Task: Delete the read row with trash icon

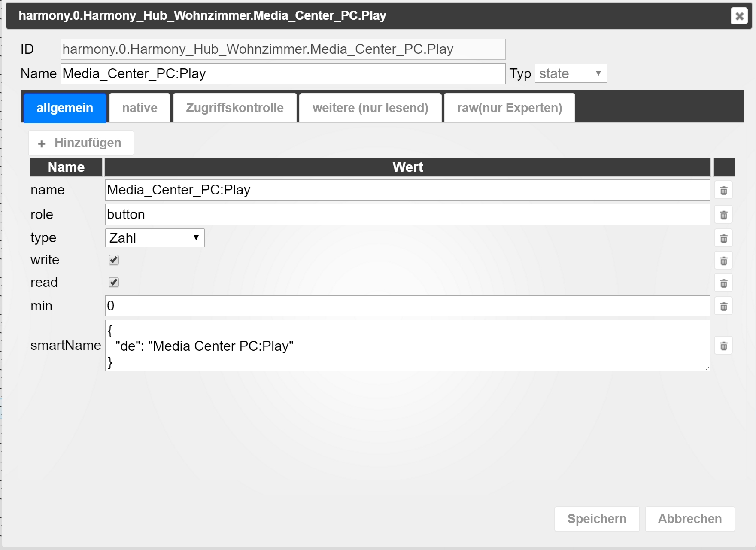Action: [723, 283]
